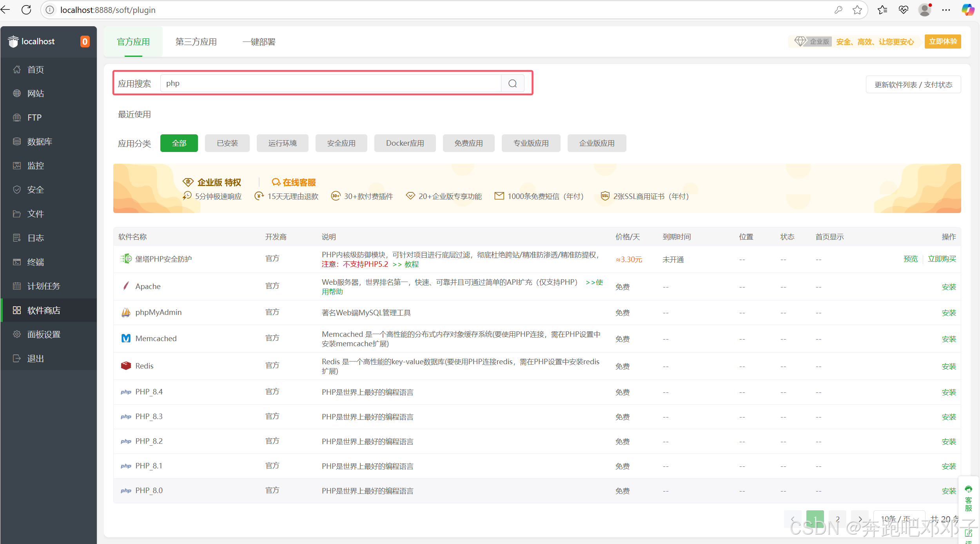The height and width of the screenshot is (544, 980).
Task: Open 文件 folder icon in sidebar
Action: point(17,214)
